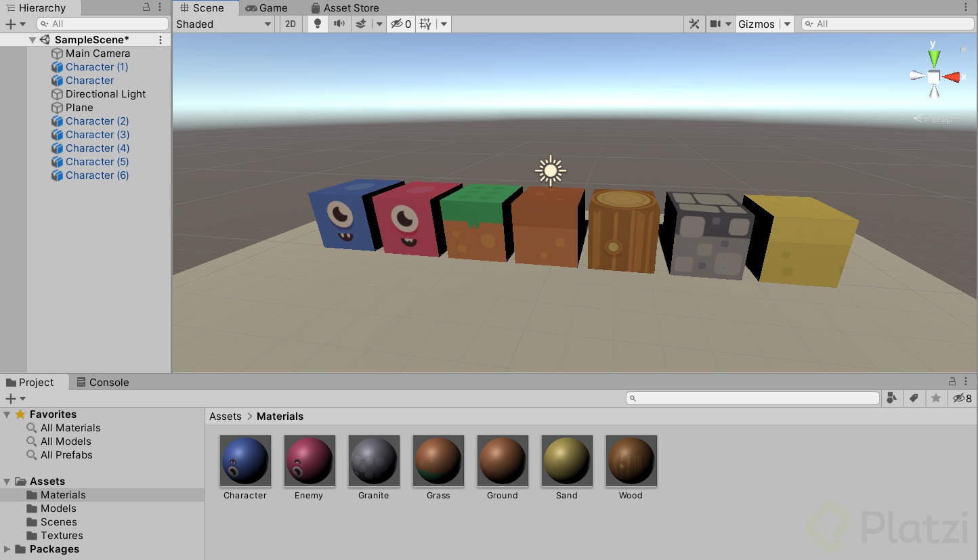Select the Enemy material thumbnail
The image size is (978, 560).
tap(310, 460)
